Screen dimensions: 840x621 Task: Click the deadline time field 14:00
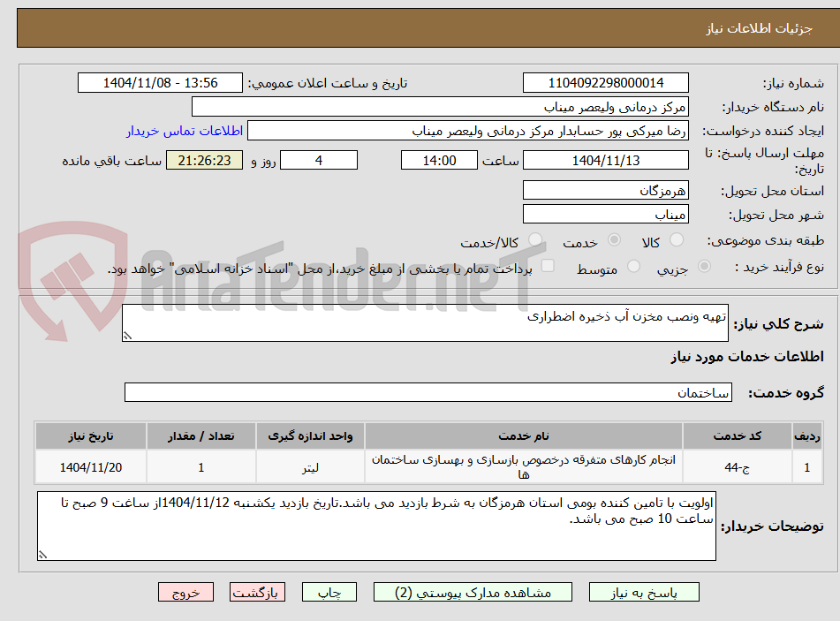[439, 160]
